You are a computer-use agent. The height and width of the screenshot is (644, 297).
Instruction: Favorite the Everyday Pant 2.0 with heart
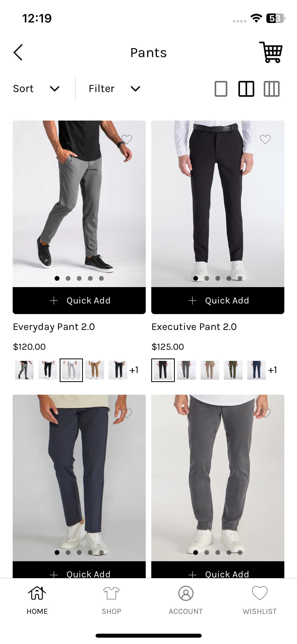coord(127,139)
